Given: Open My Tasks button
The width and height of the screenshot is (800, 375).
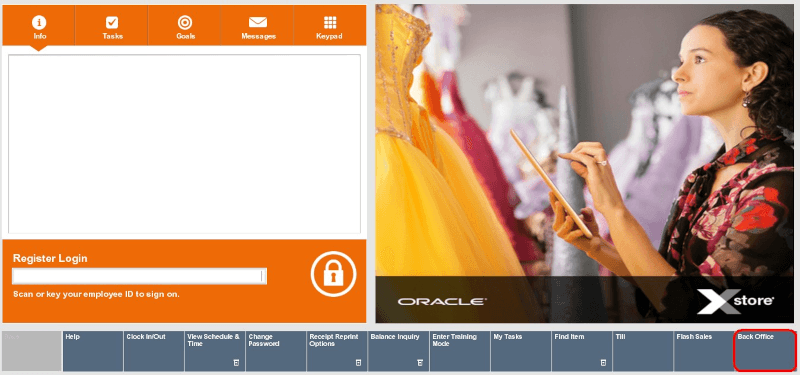Looking at the screenshot, I should pyautogui.click(x=521, y=351).
